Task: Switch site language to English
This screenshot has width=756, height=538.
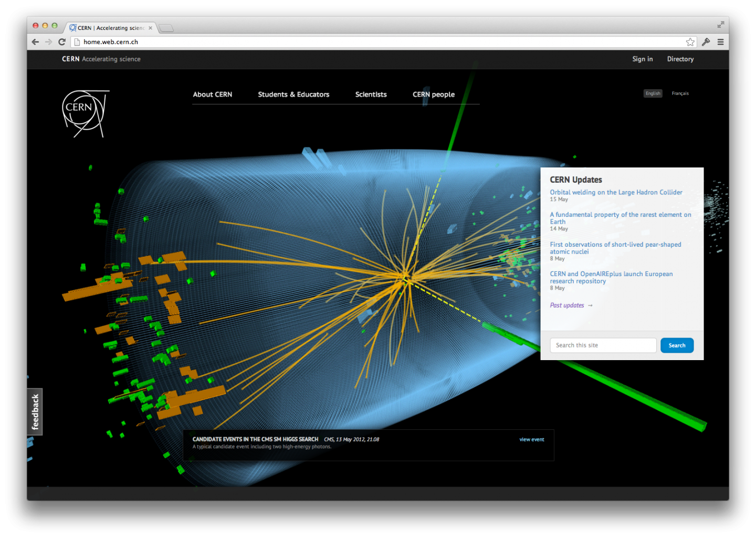Action: (x=653, y=93)
